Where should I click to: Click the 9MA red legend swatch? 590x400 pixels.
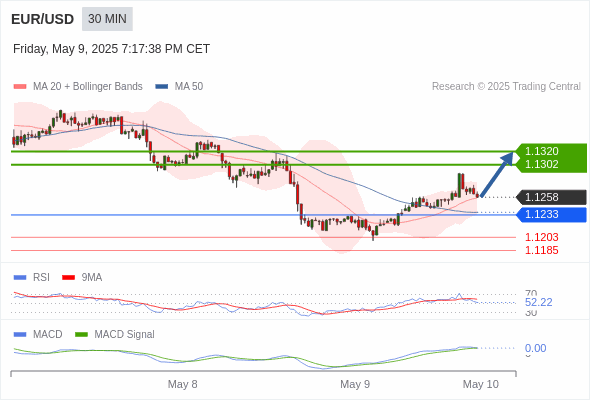(68, 278)
